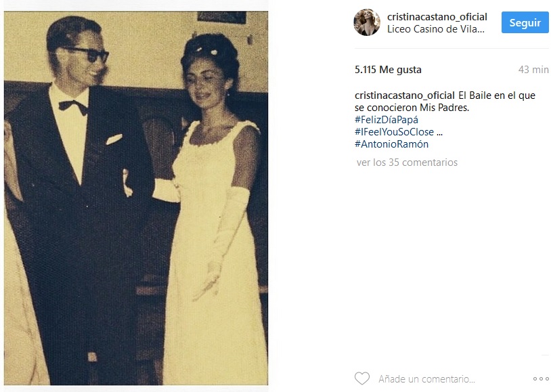The image size is (551, 392).
Task: Follow the account with Seguir button
Action: pos(525,22)
